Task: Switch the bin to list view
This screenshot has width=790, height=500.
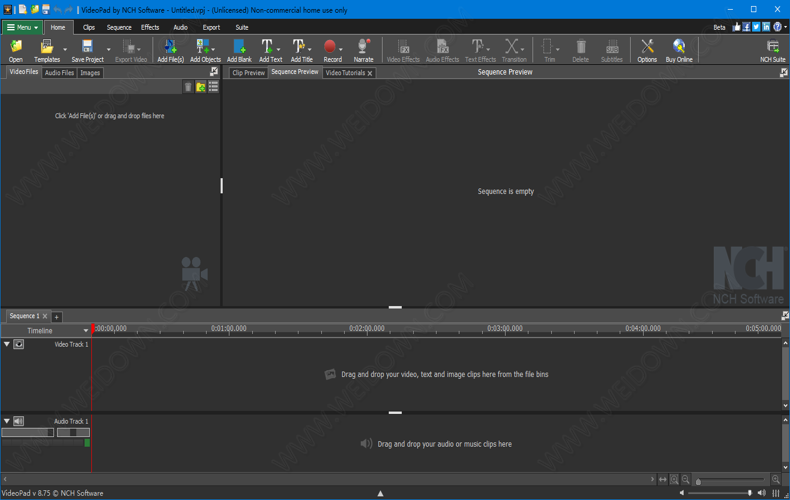Action: [x=214, y=87]
